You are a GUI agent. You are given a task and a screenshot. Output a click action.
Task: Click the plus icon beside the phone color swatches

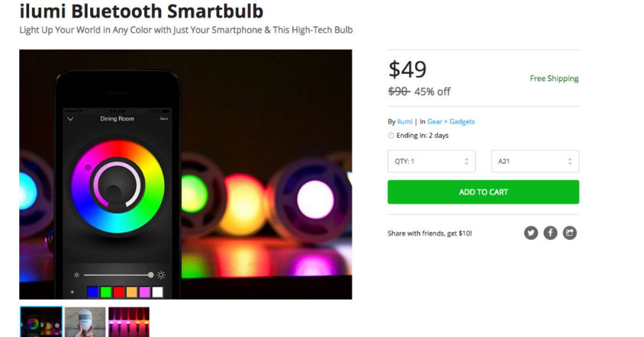click(x=72, y=292)
